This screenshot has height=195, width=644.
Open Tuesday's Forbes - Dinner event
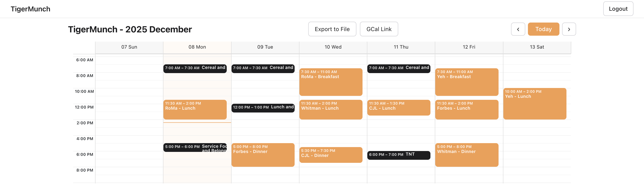click(263, 155)
